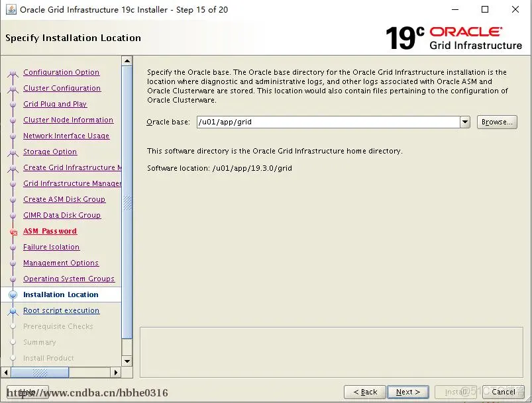The height and width of the screenshot is (403, 532).
Task: Select Create Grid Infrastructure step link
Action: (x=72, y=167)
